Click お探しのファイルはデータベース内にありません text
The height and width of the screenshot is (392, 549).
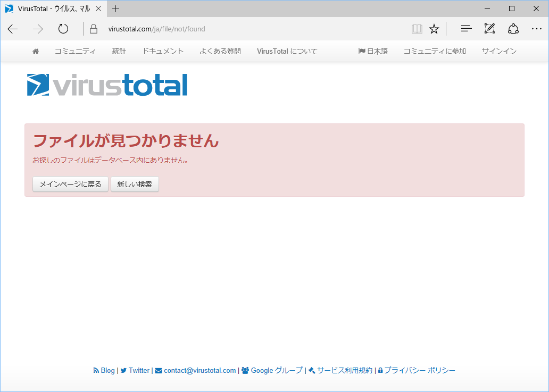coord(111,160)
